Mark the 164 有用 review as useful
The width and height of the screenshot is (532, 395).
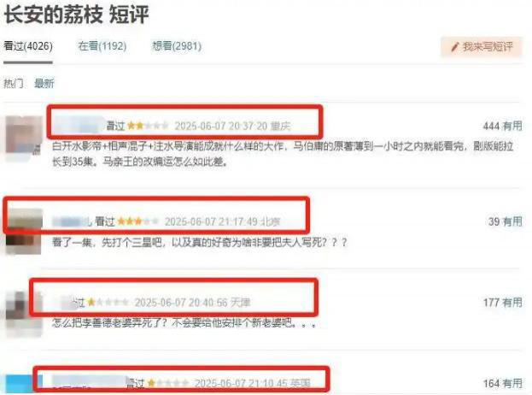pyautogui.click(x=502, y=383)
